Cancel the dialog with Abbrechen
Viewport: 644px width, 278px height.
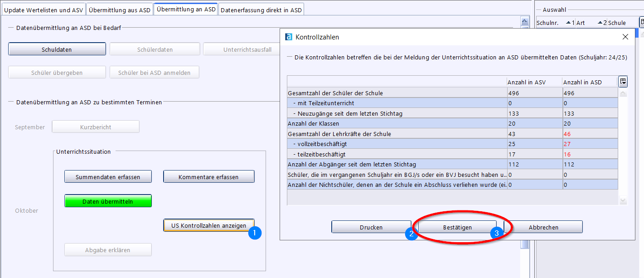coord(543,227)
